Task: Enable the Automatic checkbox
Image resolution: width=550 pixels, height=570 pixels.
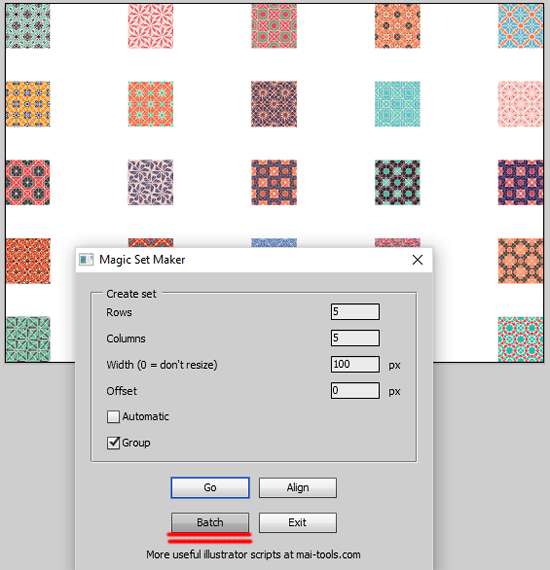Action: (113, 416)
